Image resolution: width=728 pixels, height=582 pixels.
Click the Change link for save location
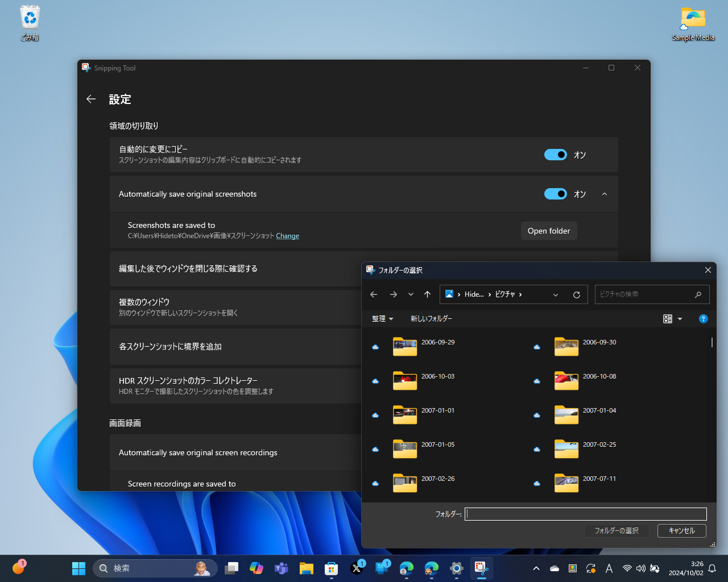(287, 236)
